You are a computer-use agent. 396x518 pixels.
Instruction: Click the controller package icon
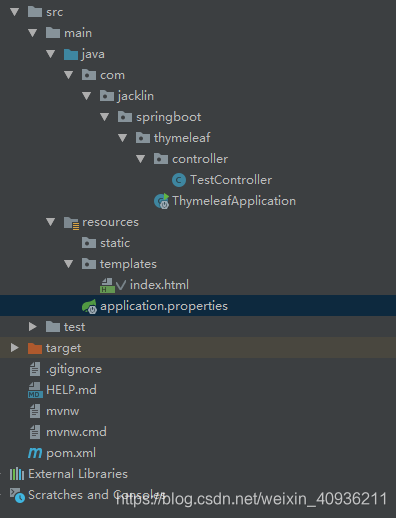point(161,159)
